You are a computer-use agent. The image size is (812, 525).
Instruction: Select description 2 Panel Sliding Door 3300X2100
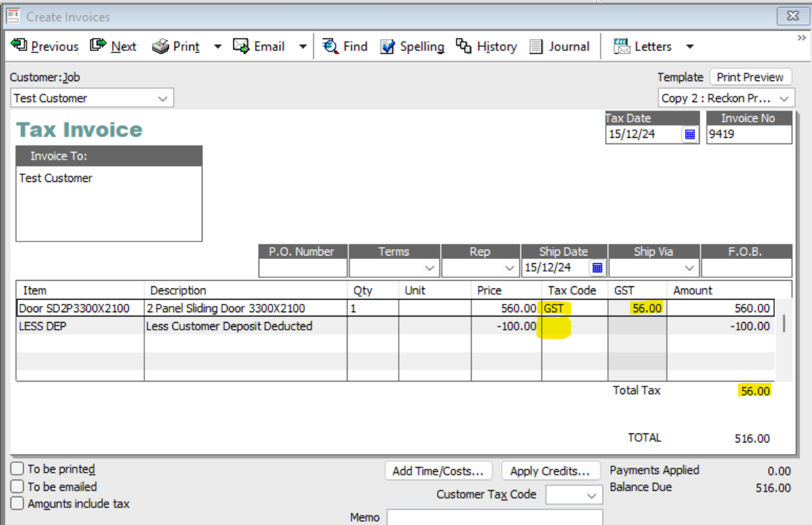click(x=245, y=308)
